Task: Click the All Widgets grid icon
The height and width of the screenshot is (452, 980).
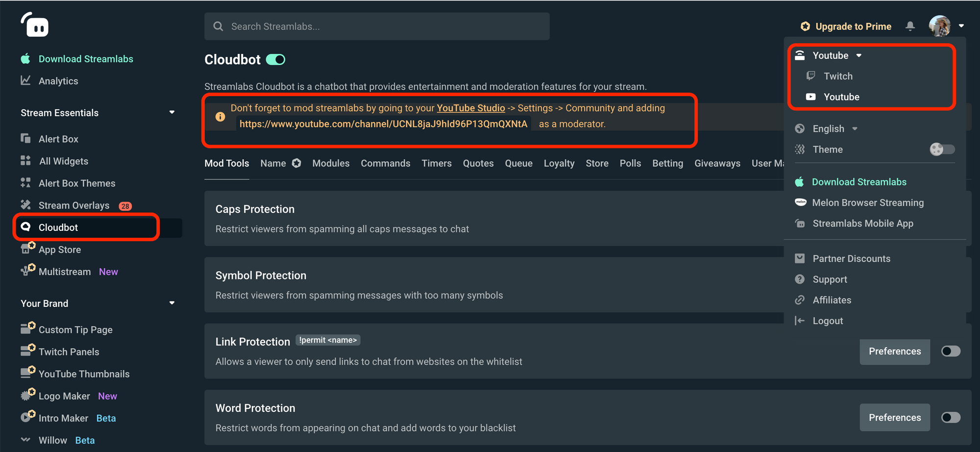Action: point(25,161)
